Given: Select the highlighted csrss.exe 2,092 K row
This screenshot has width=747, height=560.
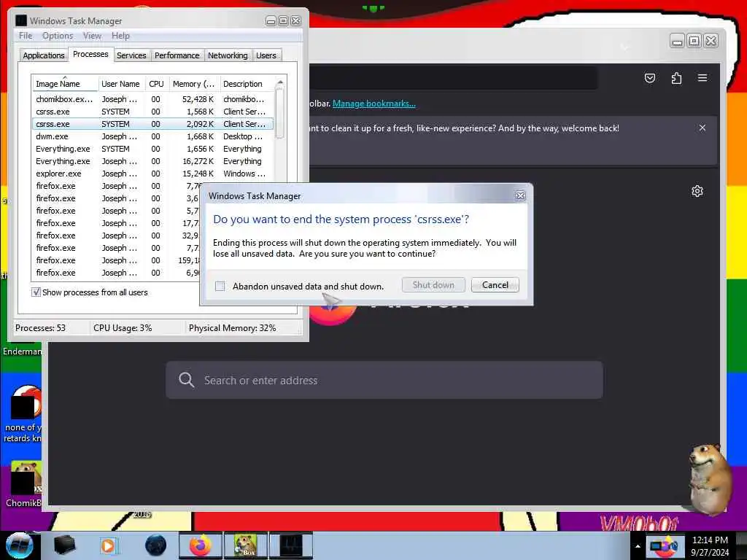Looking at the screenshot, I should click(x=152, y=124).
